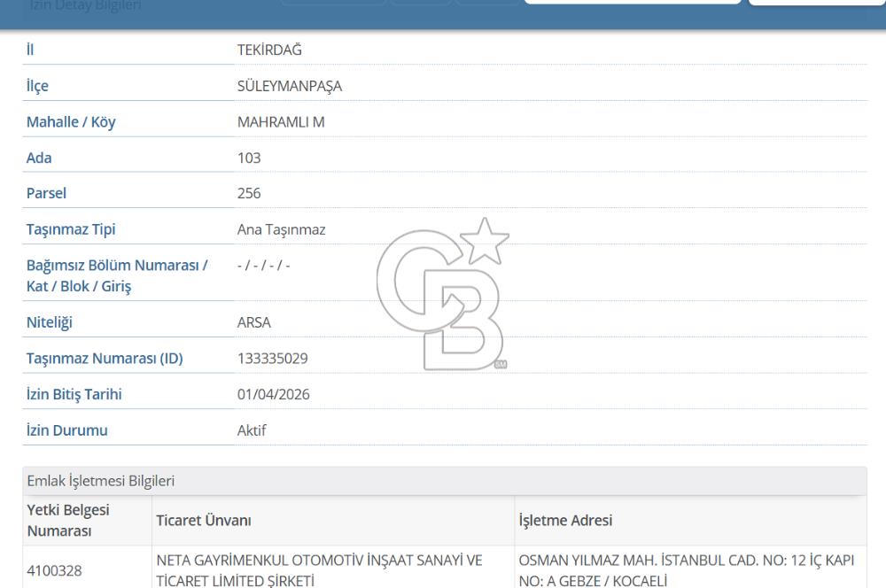The image size is (886, 588).
Task: Click the Parsel value 256
Action: tap(249, 192)
